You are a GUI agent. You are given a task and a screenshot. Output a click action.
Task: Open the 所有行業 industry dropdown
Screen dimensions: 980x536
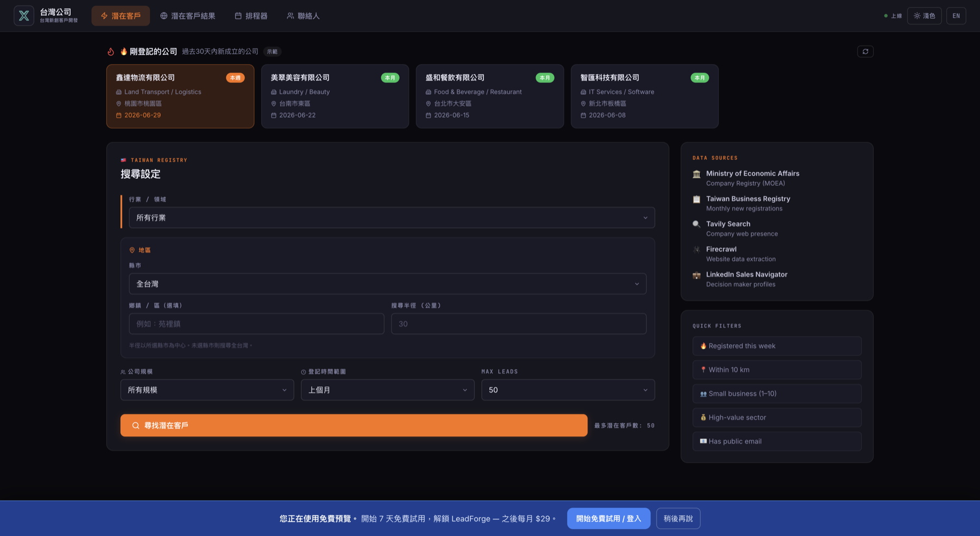click(391, 217)
